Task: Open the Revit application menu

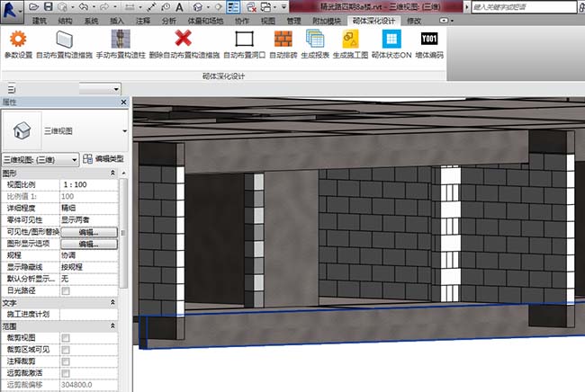Action: click(11, 11)
